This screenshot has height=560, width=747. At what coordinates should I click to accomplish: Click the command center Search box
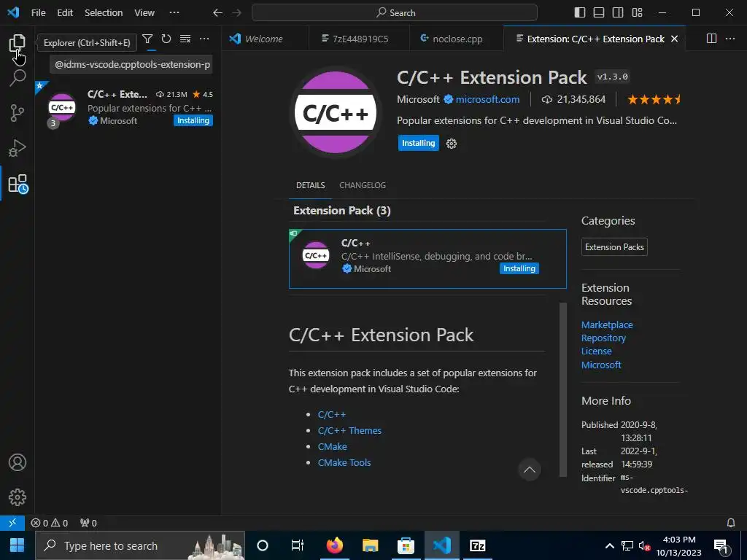395,13
